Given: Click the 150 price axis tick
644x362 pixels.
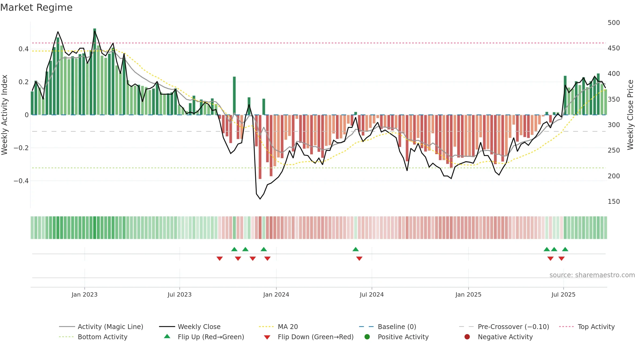Looking at the screenshot, I should [614, 202].
